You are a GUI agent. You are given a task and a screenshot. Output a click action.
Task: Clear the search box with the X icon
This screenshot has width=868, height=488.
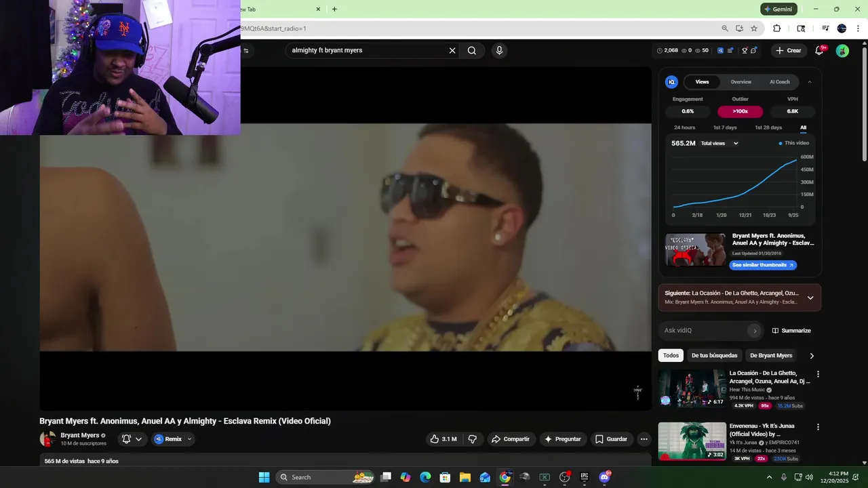tap(452, 50)
